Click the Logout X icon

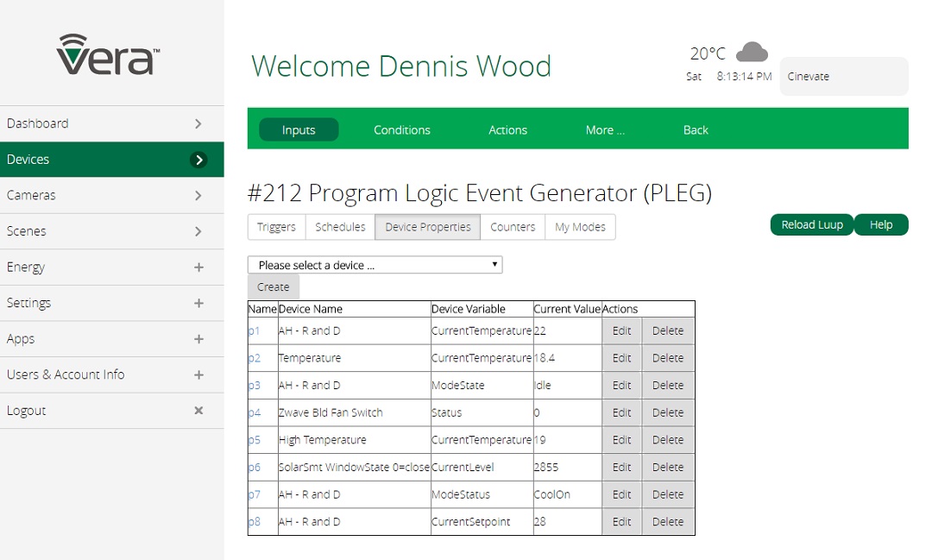coord(198,410)
